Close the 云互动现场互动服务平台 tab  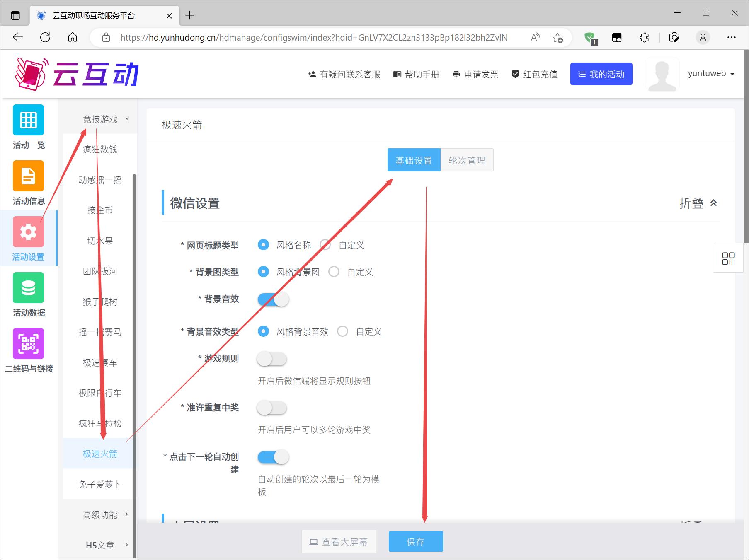(169, 16)
